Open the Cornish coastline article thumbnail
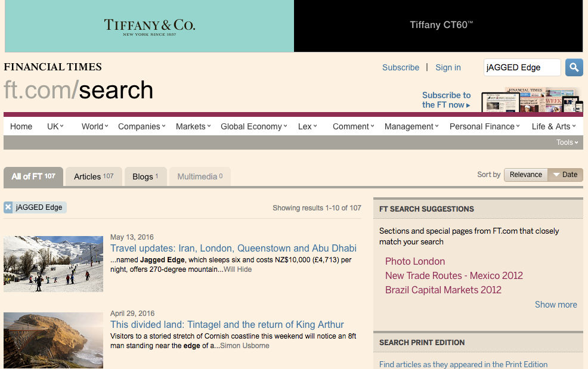This screenshot has width=588, height=369. 53,340
